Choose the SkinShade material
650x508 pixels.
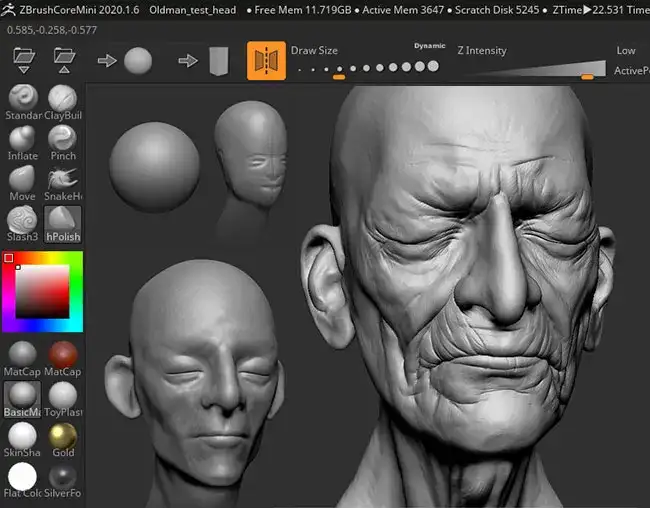(22, 440)
